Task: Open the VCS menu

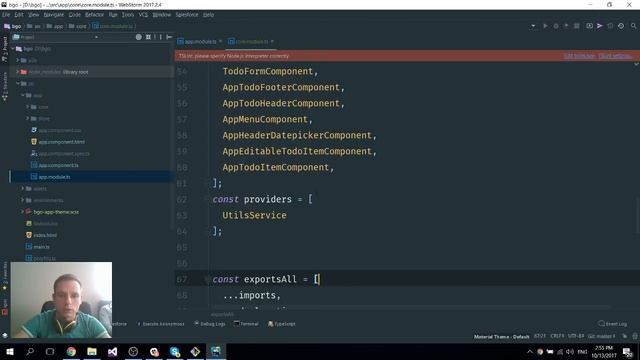Action: [x=143, y=15]
